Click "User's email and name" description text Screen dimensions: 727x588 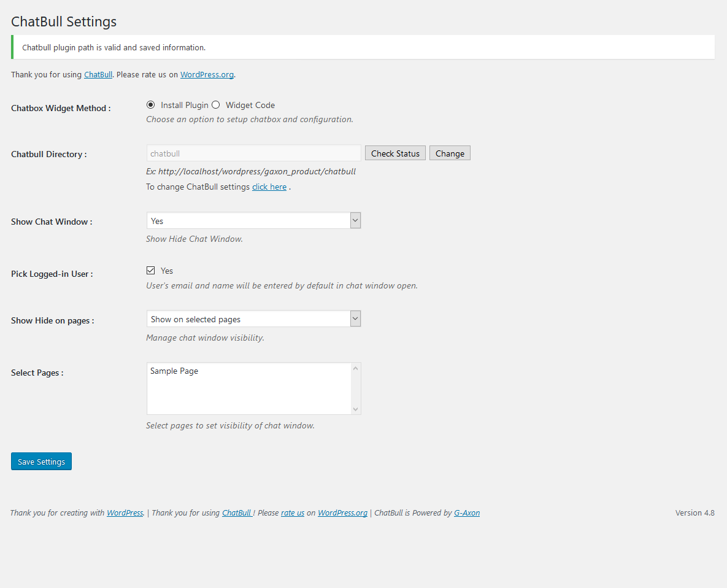pyautogui.click(x=282, y=285)
